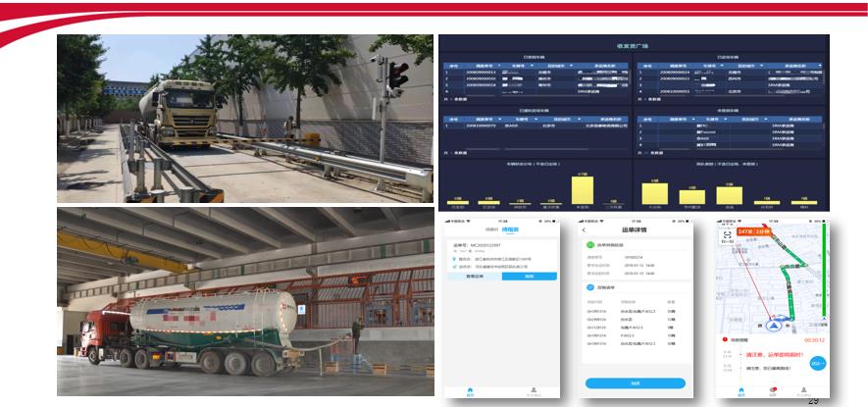
Task: Tap the blue cargo list section icon
Action: pyautogui.click(x=590, y=287)
